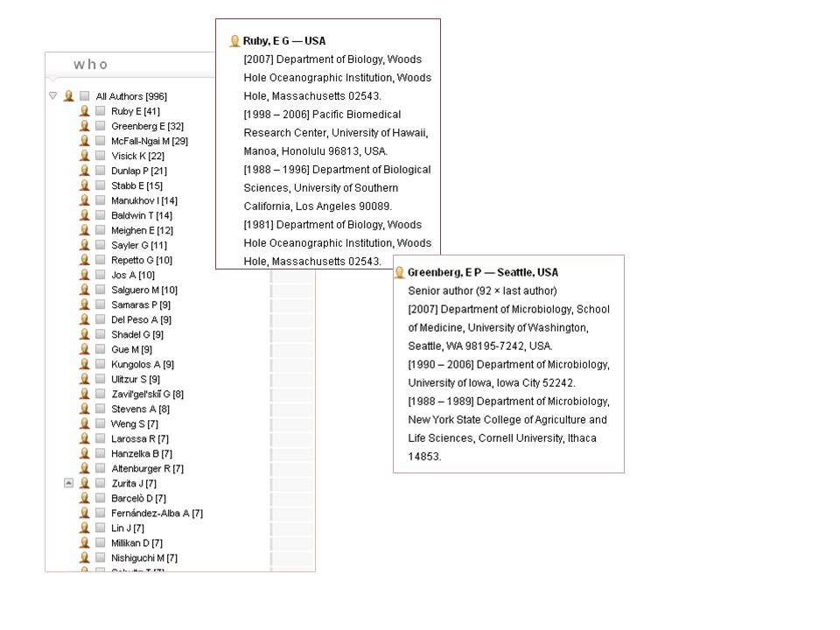The height and width of the screenshot is (630, 840).
Task: Click the author icon beside Dunlap P
Action: point(85,171)
